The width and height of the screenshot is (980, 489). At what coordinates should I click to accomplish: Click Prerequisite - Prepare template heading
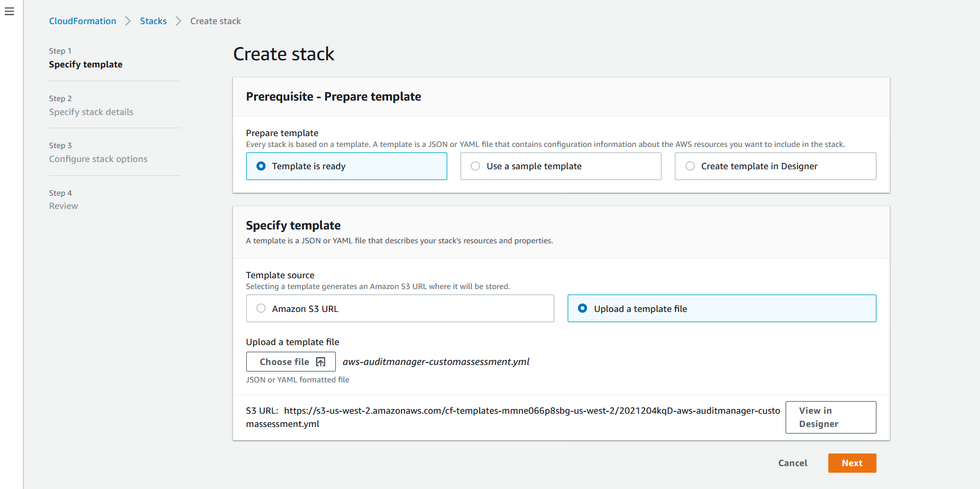(x=333, y=97)
